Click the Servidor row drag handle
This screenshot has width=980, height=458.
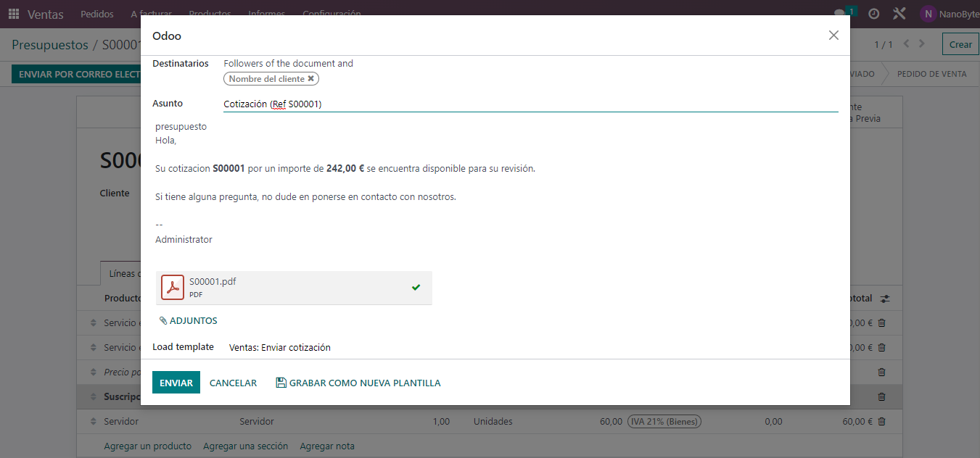click(93, 422)
